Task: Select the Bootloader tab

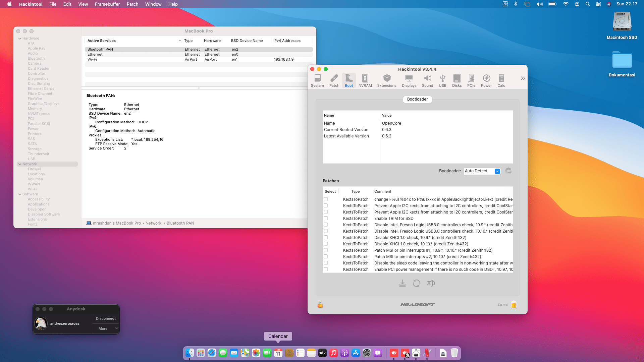Action: (x=417, y=99)
